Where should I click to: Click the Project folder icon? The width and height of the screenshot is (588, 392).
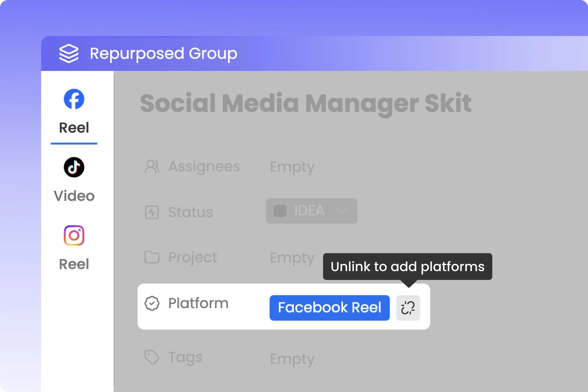click(x=152, y=257)
